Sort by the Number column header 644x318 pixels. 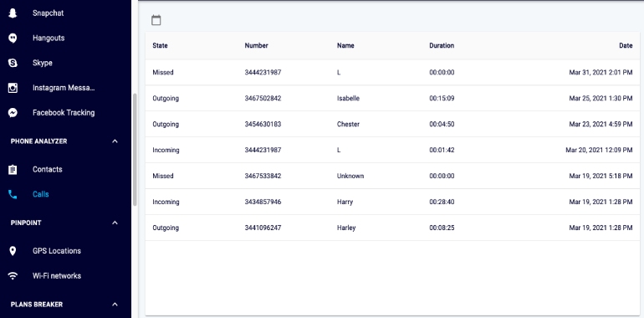(x=256, y=45)
